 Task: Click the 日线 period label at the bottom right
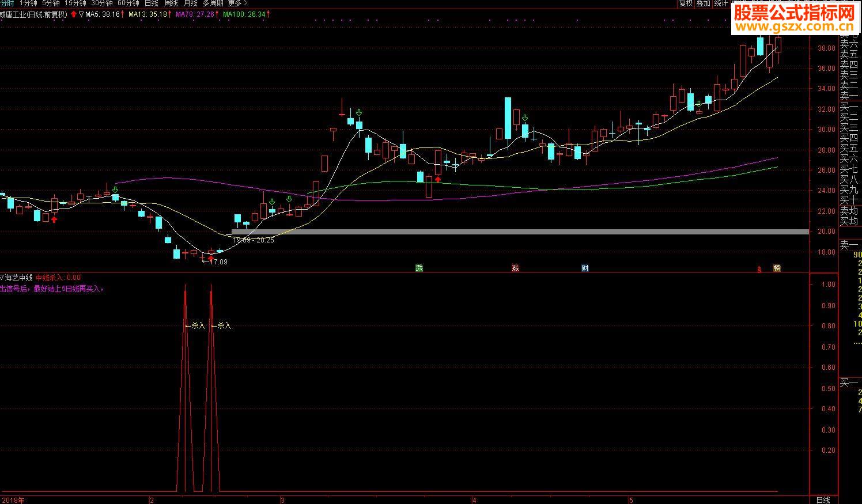[x=823, y=499]
